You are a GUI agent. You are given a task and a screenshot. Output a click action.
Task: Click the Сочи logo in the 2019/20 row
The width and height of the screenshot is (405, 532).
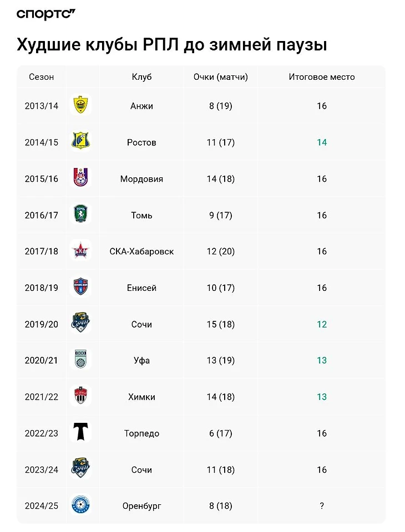tap(81, 324)
